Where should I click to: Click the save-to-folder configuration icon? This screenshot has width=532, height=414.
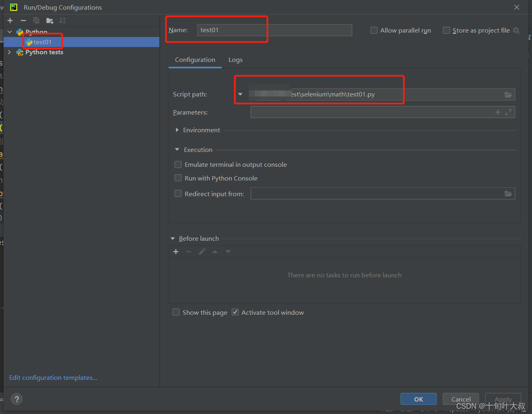click(50, 20)
